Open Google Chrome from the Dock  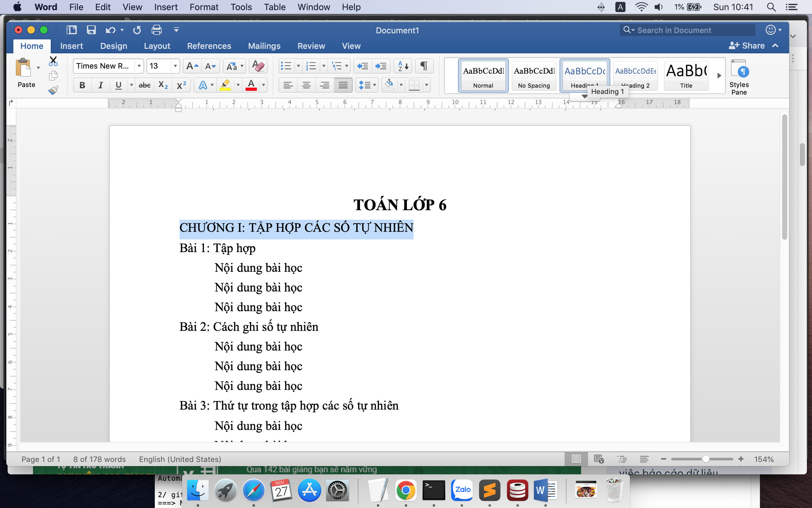tap(406, 490)
